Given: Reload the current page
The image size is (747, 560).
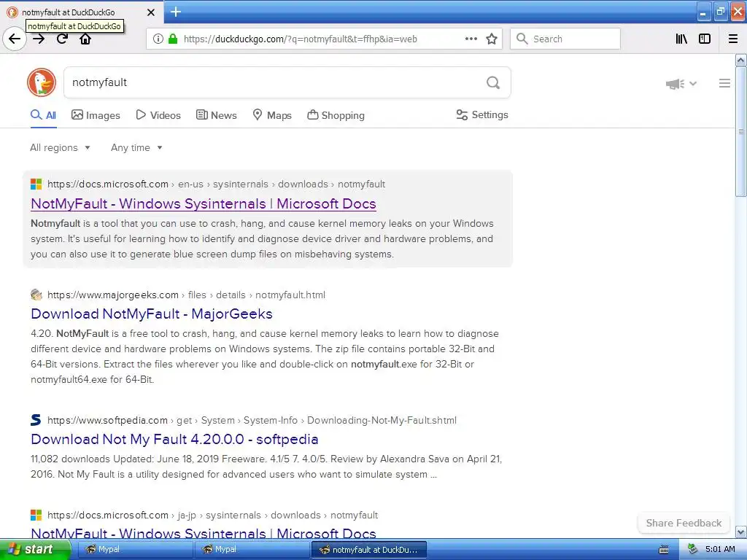Looking at the screenshot, I should 62,39.
